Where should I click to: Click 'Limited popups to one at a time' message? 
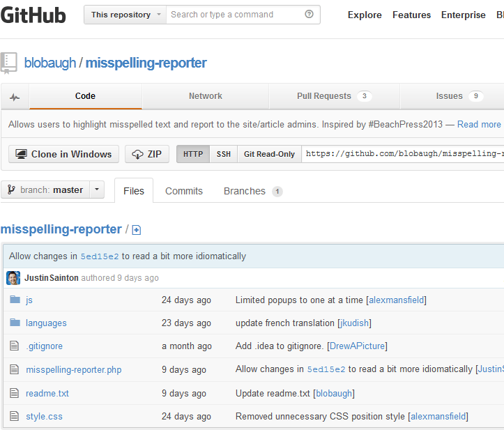[299, 300]
